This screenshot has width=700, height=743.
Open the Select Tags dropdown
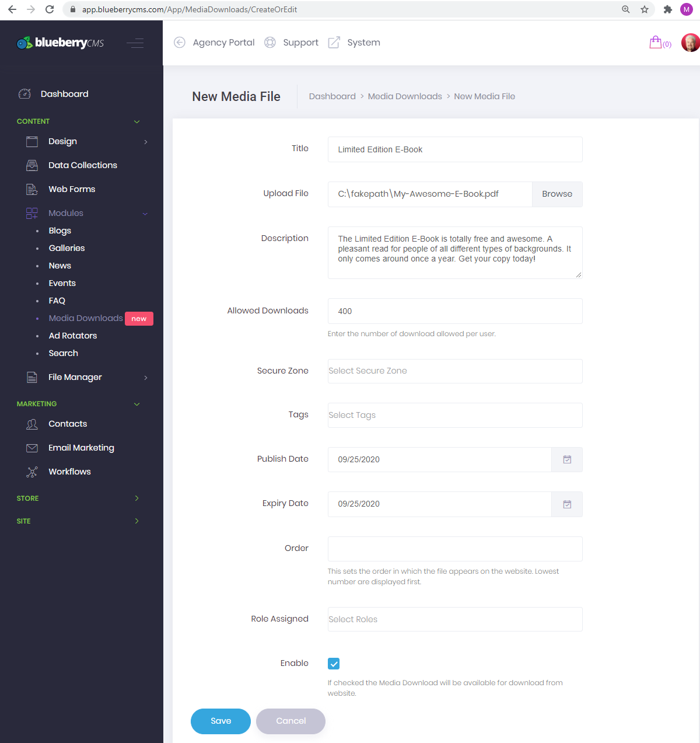(x=455, y=416)
